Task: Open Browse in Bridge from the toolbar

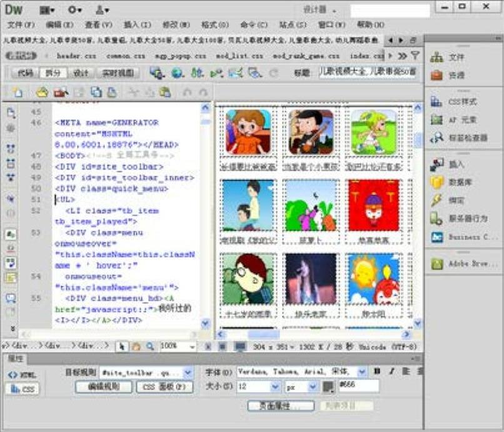Action: click(x=61, y=93)
